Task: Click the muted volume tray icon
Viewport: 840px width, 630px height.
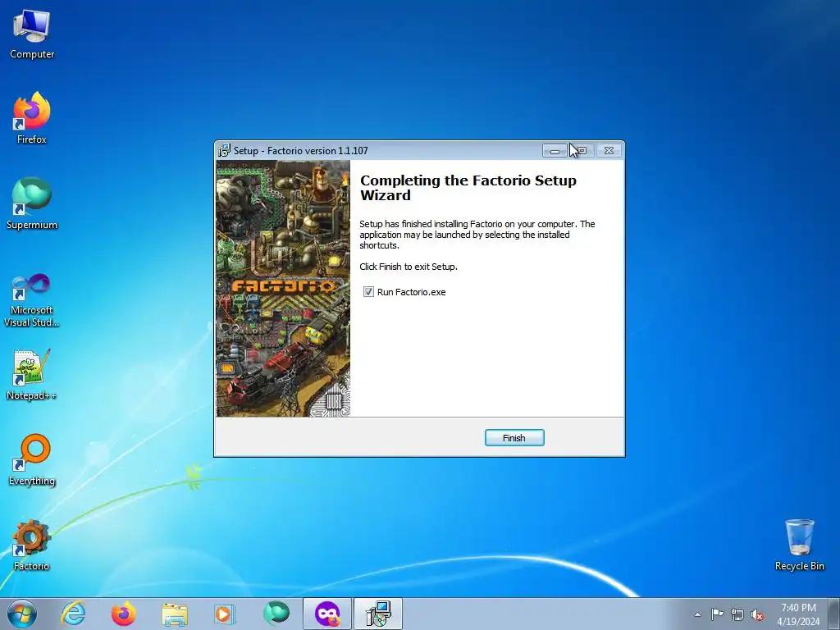Action: pyautogui.click(x=757, y=614)
